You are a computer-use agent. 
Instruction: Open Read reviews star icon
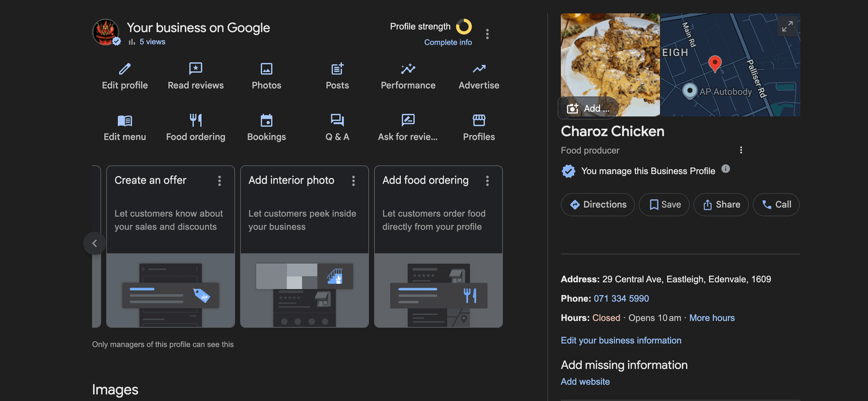(x=196, y=68)
